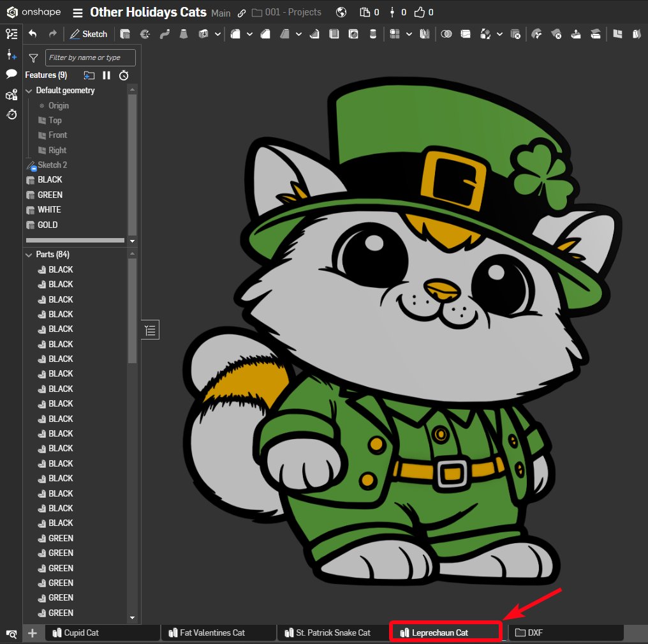Open the Fillet tool dropdown arrow
This screenshot has height=644, width=648.
tap(249, 34)
